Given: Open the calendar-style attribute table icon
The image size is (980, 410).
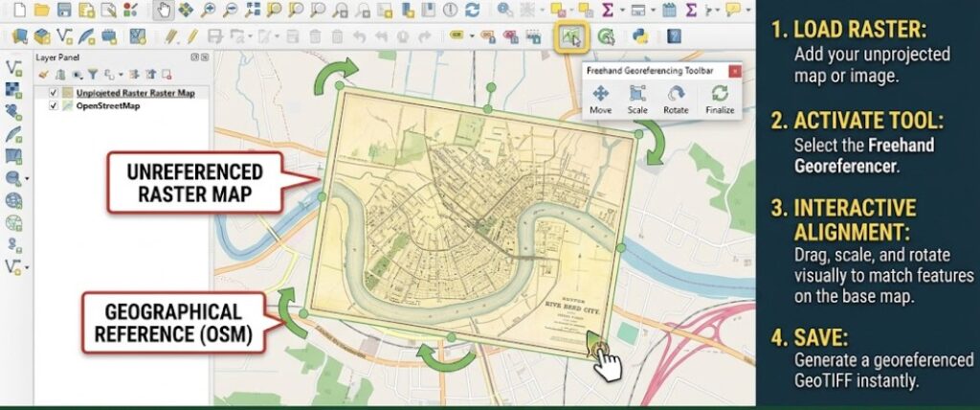Looking at the screenshot, I should (669, 10).
